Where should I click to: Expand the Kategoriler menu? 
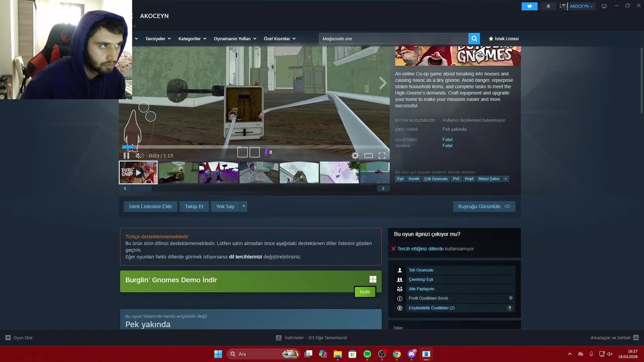[192, 39]
